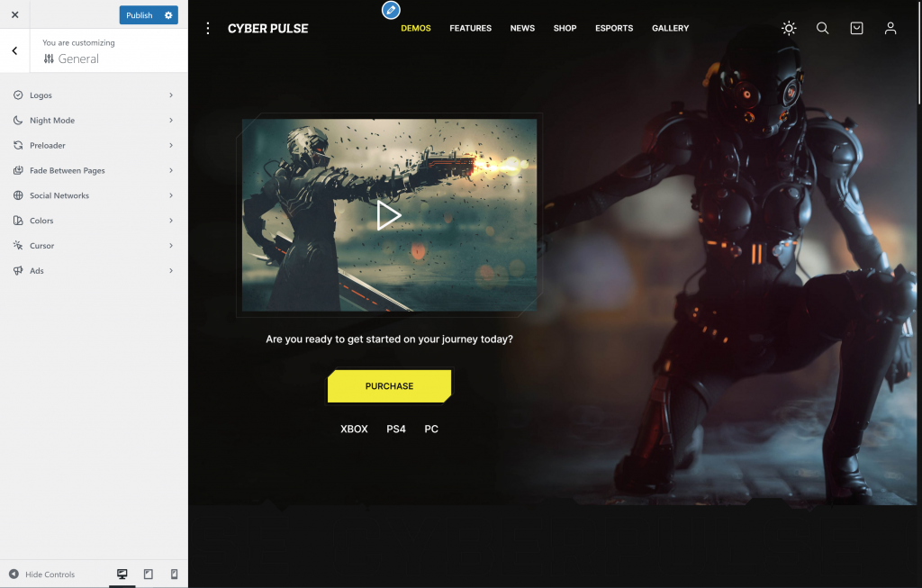Image resolution: width=922 pixels, height=588 pixels.
Task: Open the Colors settings row
Action: pyautogui.click(x=94, y=221)
